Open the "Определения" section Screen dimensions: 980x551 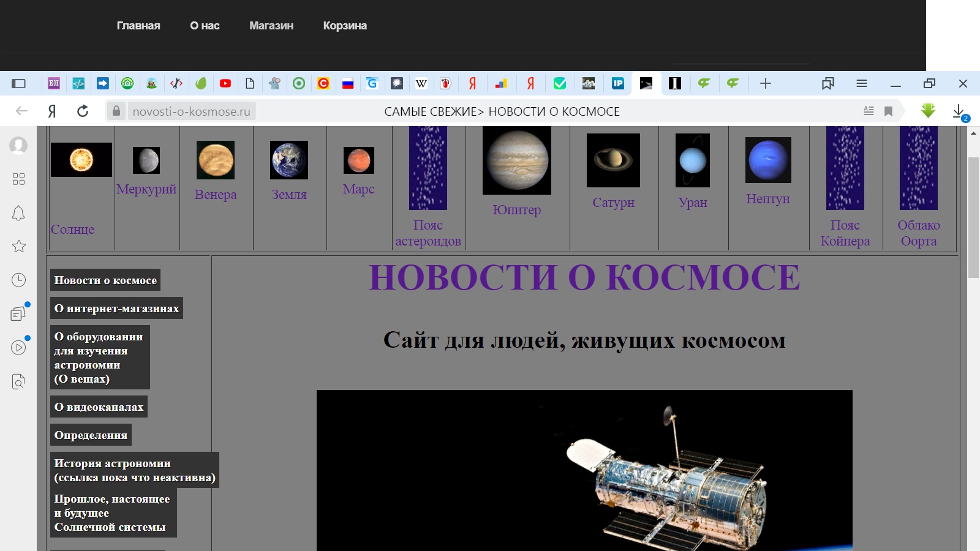pos(91,435)
